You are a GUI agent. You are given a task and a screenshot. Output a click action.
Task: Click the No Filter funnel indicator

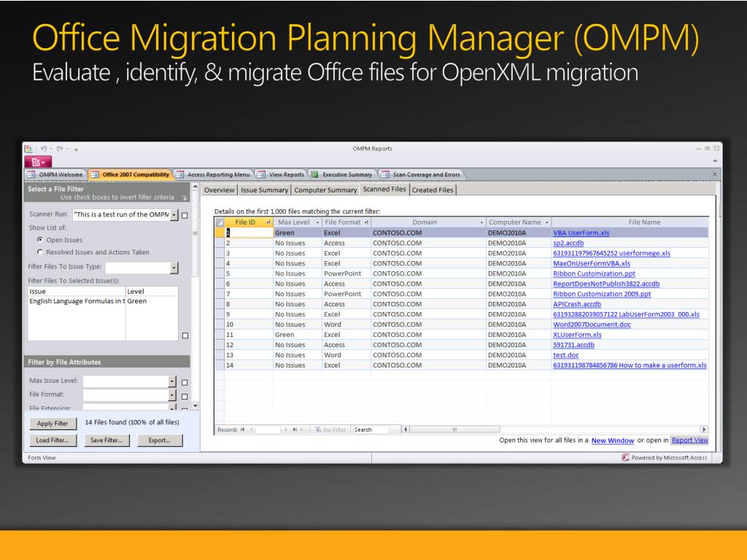pos(330,429)
